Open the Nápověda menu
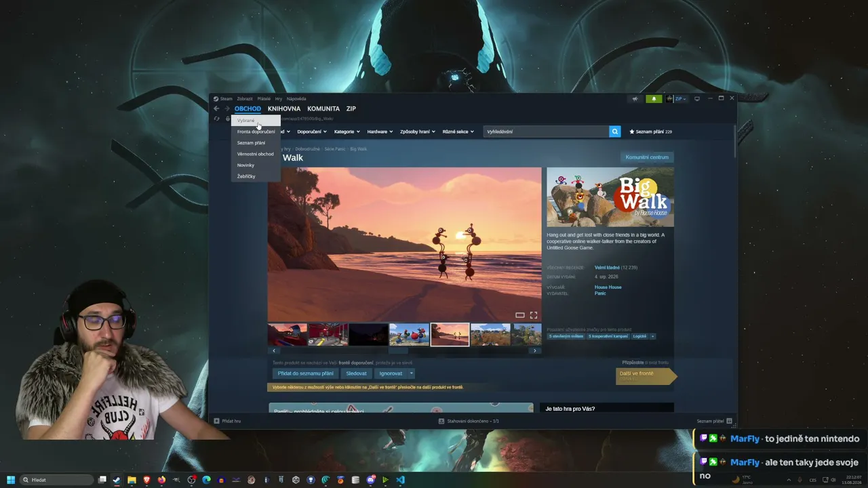Screen dimensions: 868x488 tap(296, 99)
